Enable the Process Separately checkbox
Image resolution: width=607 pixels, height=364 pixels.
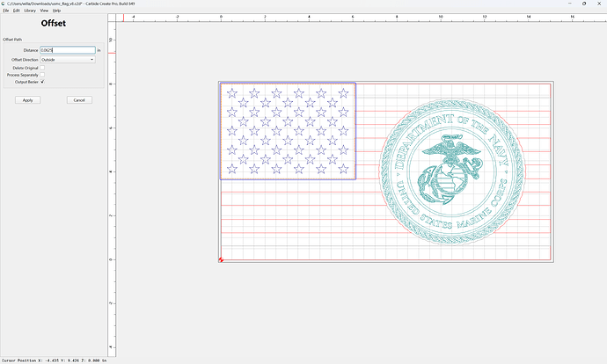(42, 75)
